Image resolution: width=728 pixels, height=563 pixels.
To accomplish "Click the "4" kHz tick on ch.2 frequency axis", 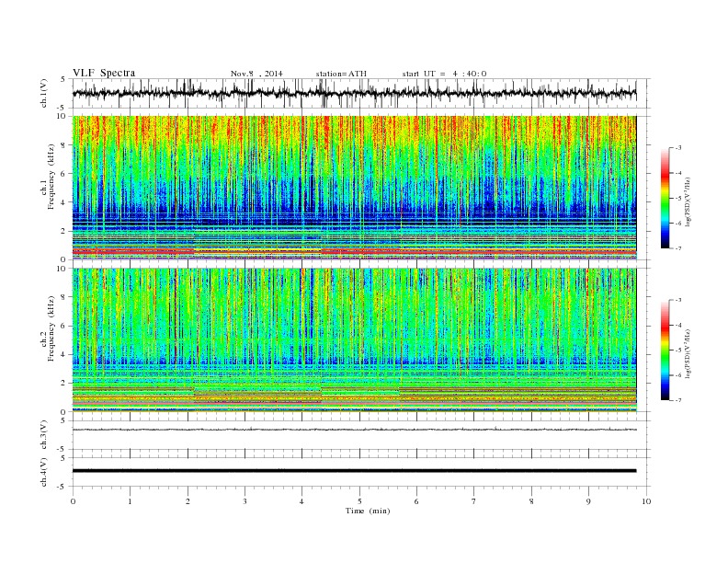I will 63,355.
